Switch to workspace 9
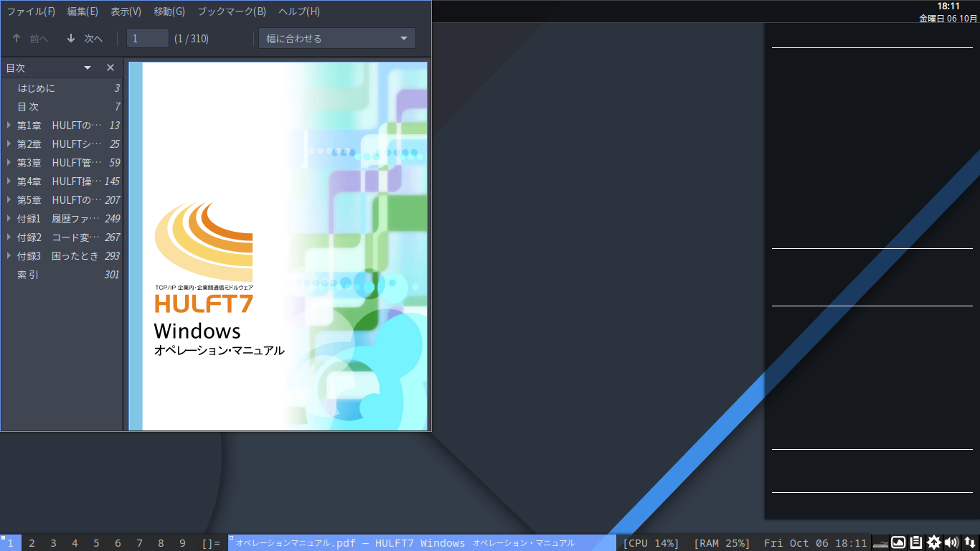This screenshot has height=551, width=980. pos(182,543)
